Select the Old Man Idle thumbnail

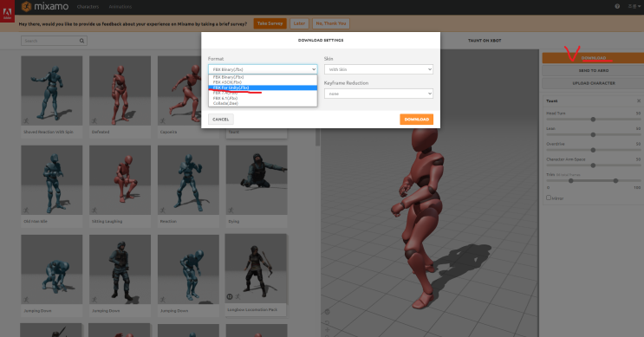click(52, 180)
